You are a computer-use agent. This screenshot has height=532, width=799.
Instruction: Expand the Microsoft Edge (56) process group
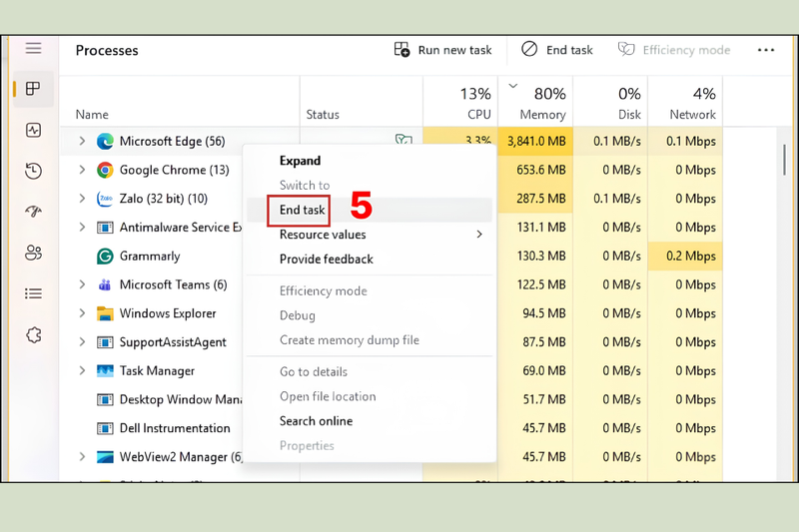pos(82,141)
